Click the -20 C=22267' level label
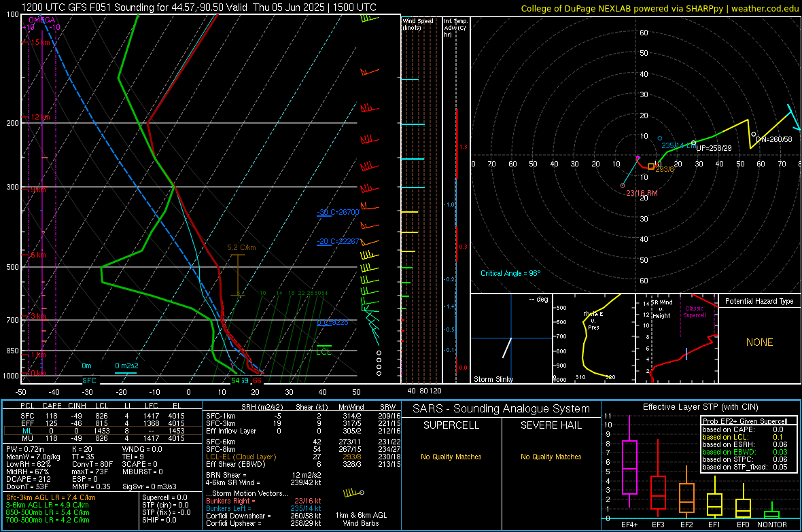The image size is (802, 532). [x=338, y=241]
